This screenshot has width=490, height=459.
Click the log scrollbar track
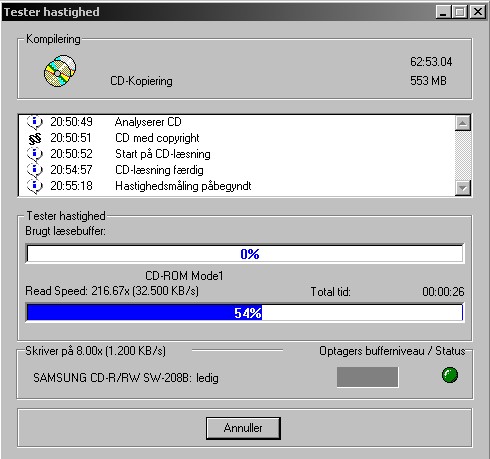(x=463, y=155)
